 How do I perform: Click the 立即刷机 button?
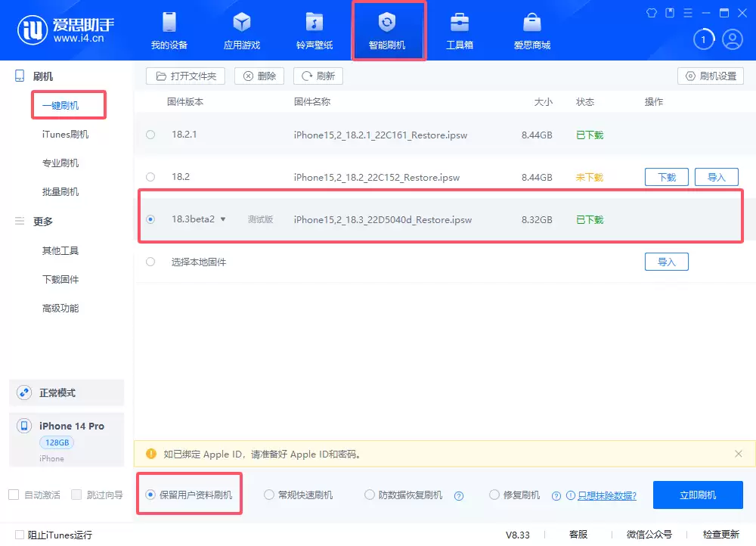point(697,495)
